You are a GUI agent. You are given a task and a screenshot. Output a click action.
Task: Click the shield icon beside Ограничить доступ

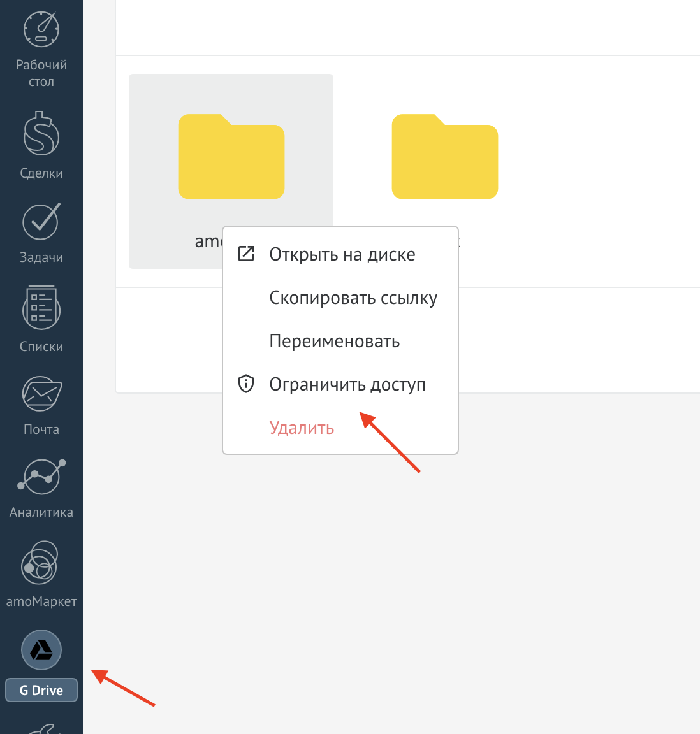[x=246, y=384]
